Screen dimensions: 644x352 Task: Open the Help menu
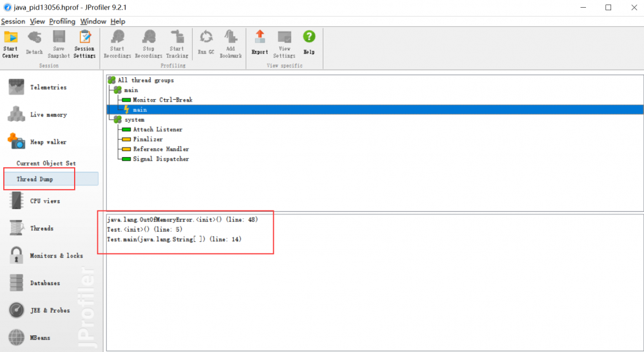click(x=118, y=21)
